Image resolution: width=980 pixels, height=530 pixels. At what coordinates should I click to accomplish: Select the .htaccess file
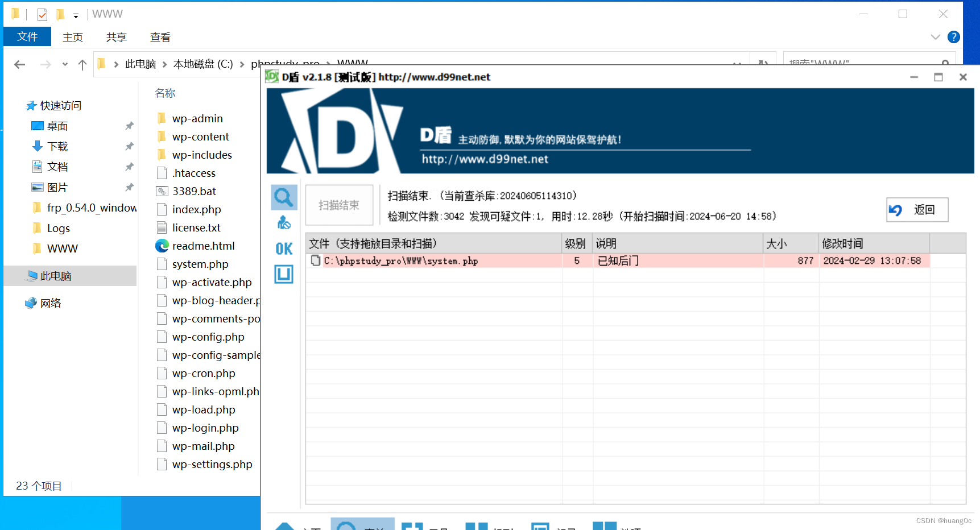(x=193, y=173)
